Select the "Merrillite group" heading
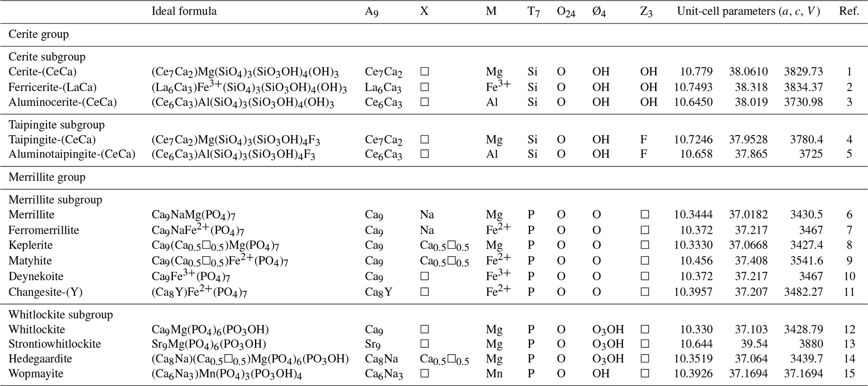The width and height of the screenshot is (868, 386). click(x=47, y=177)
